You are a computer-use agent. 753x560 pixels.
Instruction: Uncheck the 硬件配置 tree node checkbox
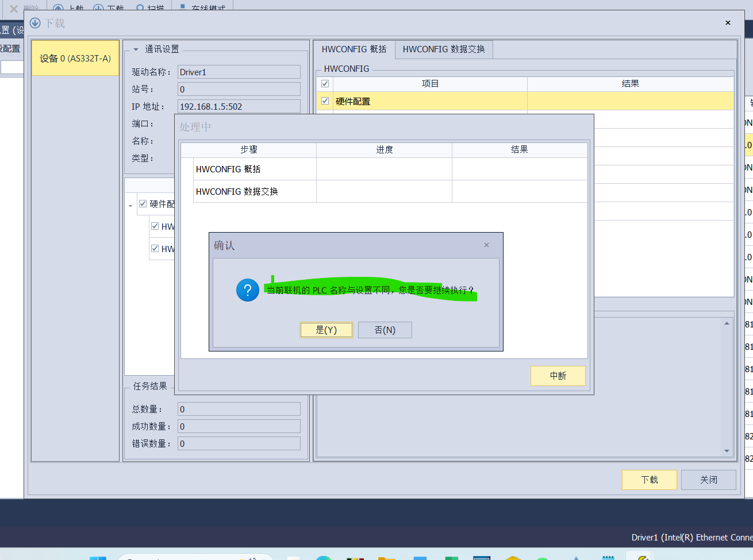coord(143,204)
